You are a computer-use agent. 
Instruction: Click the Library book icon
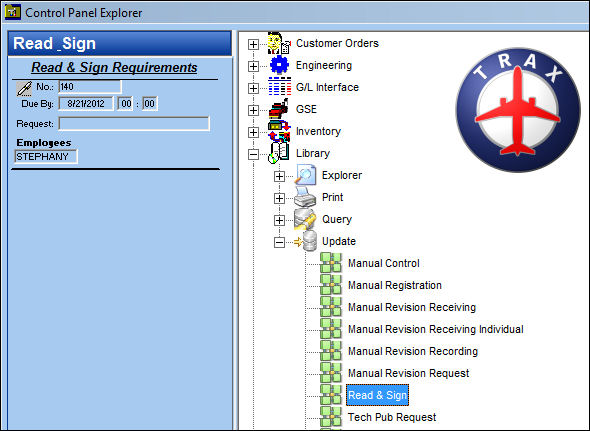(279, 153)
